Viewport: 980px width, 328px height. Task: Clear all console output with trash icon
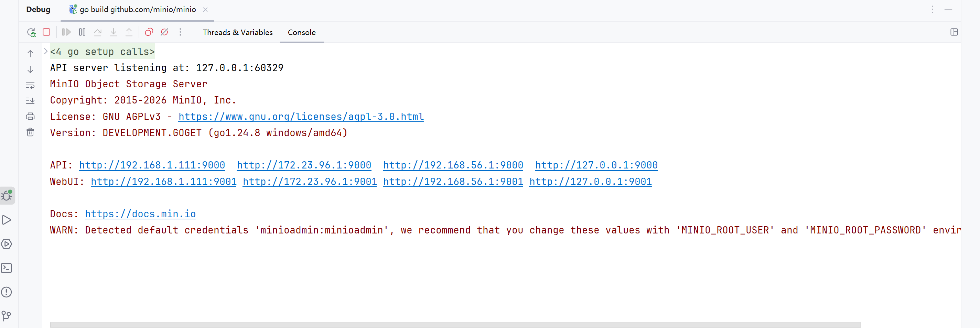(30, 132)
